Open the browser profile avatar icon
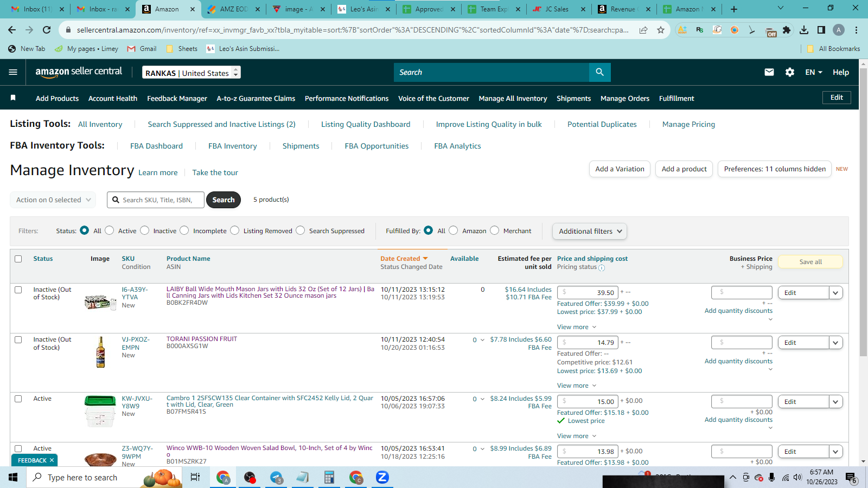The height and width of the screenshot is (488, 868). (x=839, y=30)
